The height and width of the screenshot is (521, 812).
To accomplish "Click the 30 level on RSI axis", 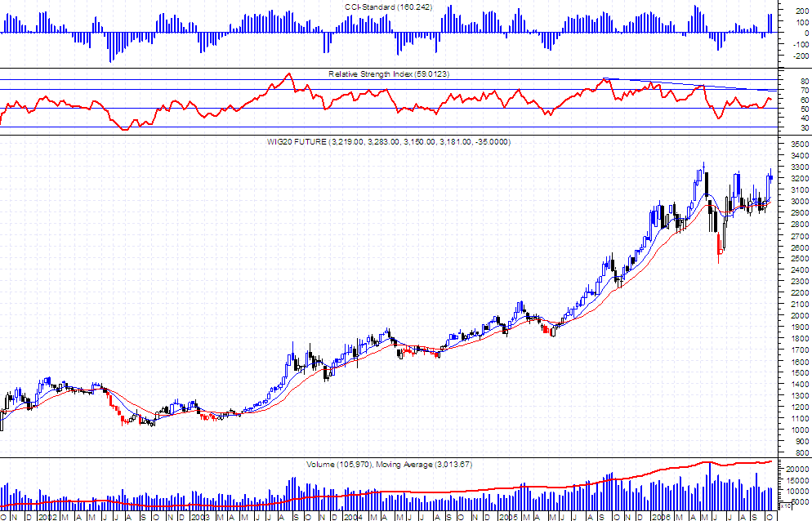I will point(805,128).
